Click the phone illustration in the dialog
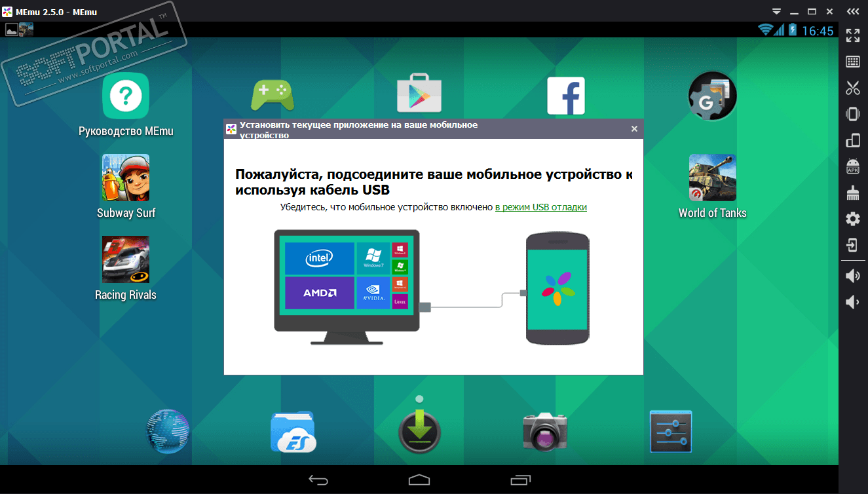The height and width of the screenshot is (494, 868). 557,288
